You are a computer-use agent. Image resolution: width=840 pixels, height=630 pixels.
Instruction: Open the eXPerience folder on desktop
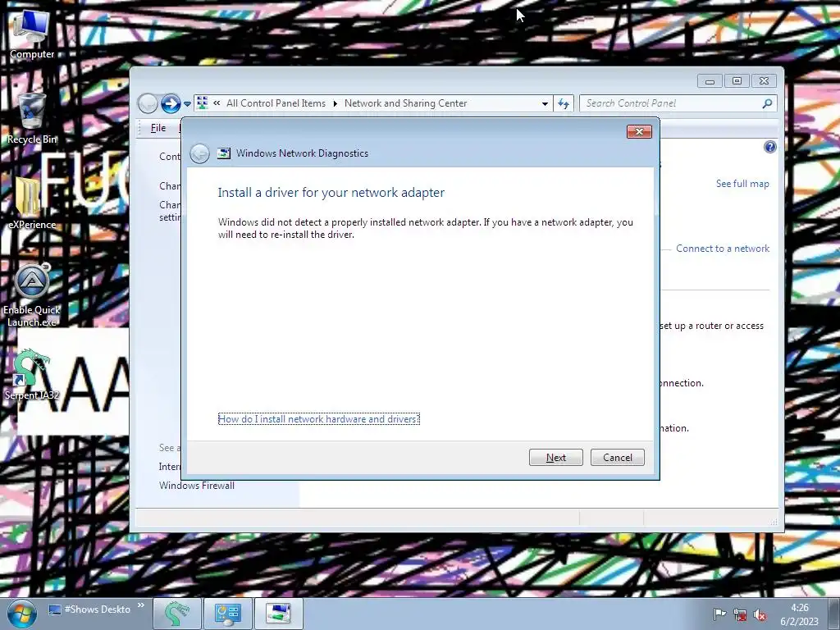click(32, 203)
